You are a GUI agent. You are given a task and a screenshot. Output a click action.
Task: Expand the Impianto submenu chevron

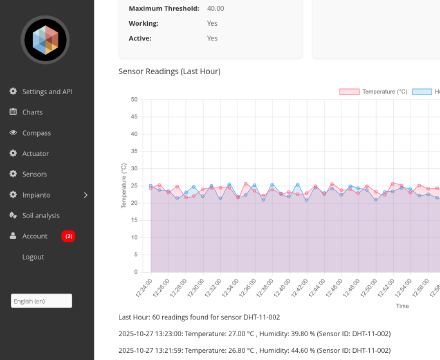click(86, 195)
